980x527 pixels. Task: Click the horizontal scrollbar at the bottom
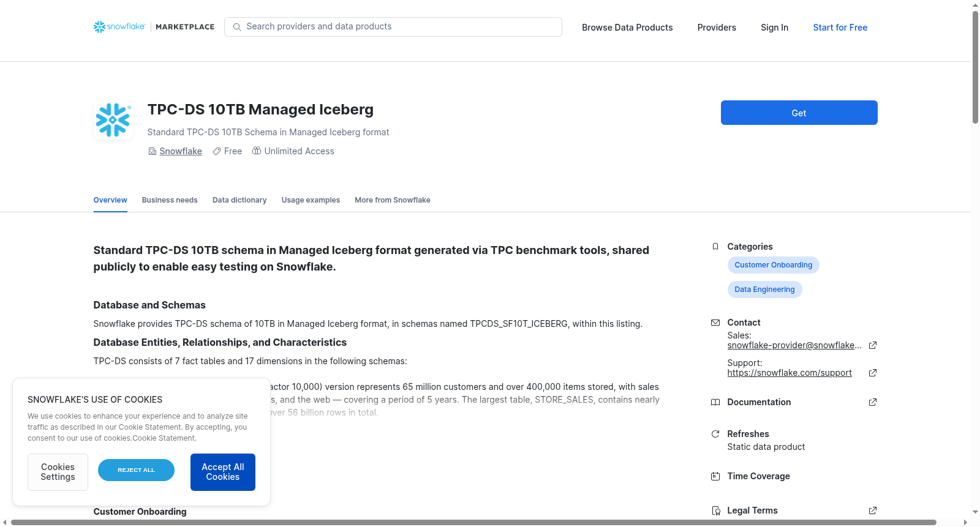[x=473, y=522]
